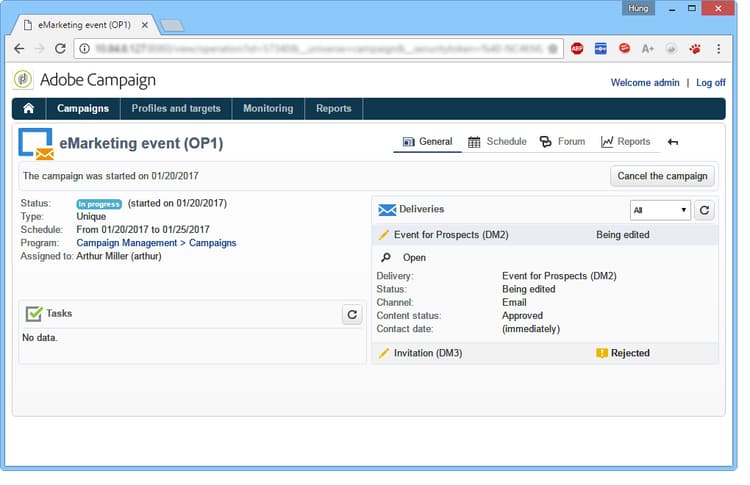Click the Adobe Campaign logo icon
This screenshot has width=750, height=485.
[22, 79]
